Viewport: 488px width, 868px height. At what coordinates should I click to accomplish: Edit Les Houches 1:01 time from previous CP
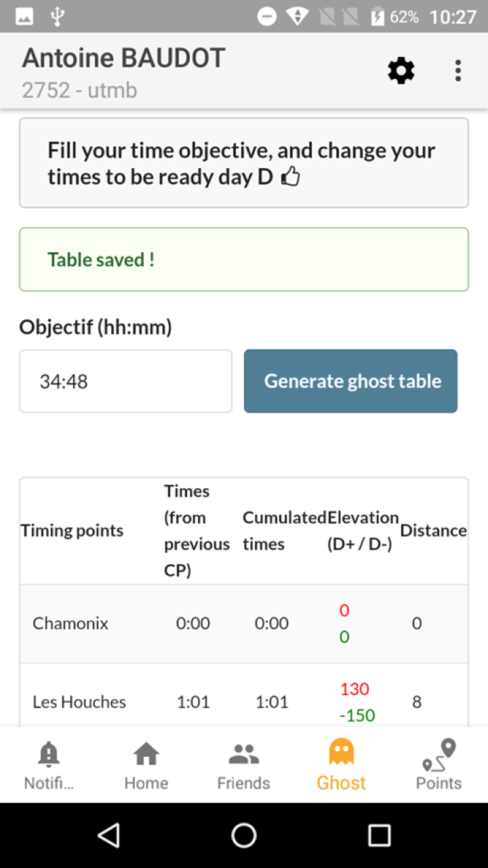[193, 702]
